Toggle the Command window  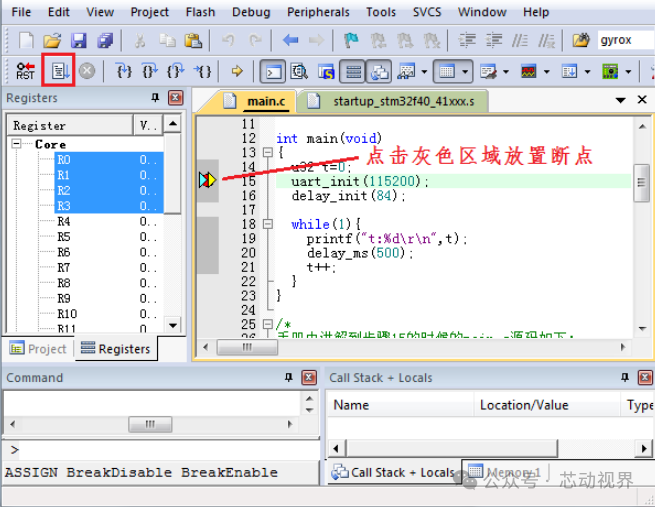pyautogui.click(x=273, y=72)
